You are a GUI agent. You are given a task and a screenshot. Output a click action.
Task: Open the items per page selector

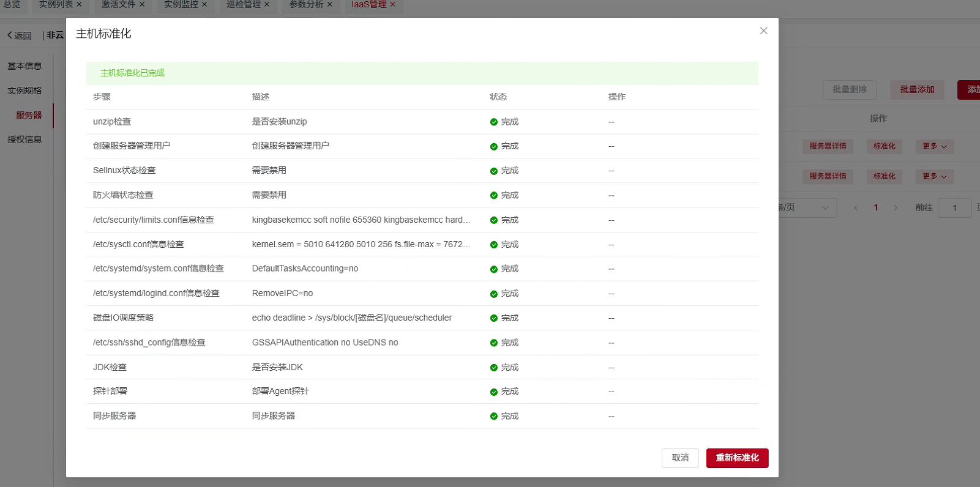click(x=807, y=207)
